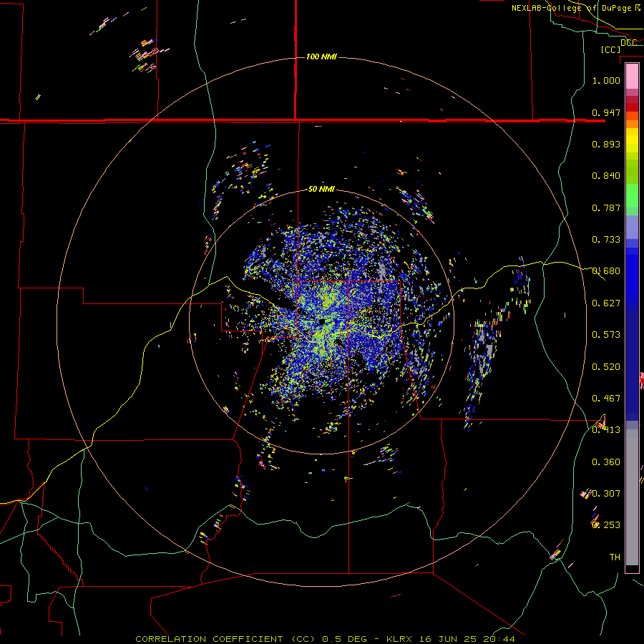Click the 0.467 legend value

[x=606, y=399]
